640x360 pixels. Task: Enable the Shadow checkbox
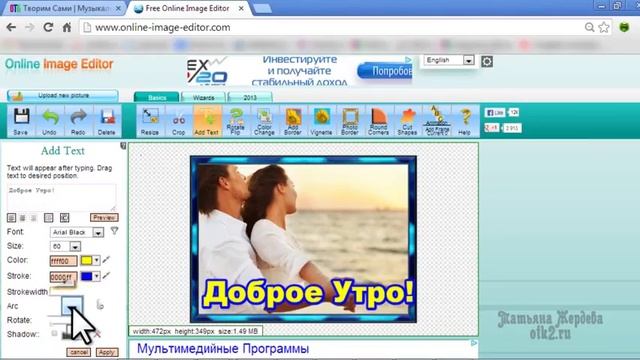[x=54, y=333]
